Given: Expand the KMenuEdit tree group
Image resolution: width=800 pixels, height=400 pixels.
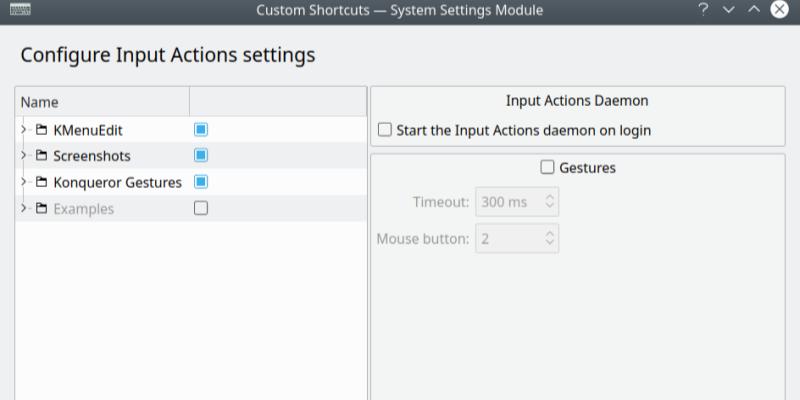Looking at the screenshot, I should (24, 130).
